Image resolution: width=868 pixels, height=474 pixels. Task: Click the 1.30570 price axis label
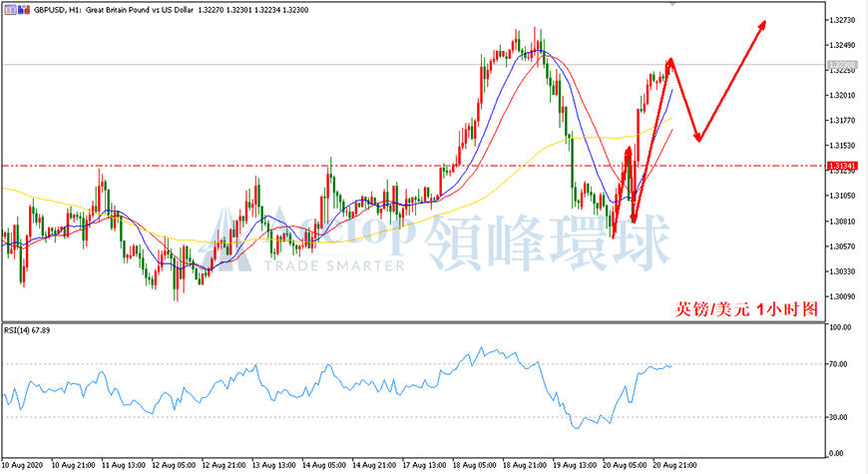(842, 245)
